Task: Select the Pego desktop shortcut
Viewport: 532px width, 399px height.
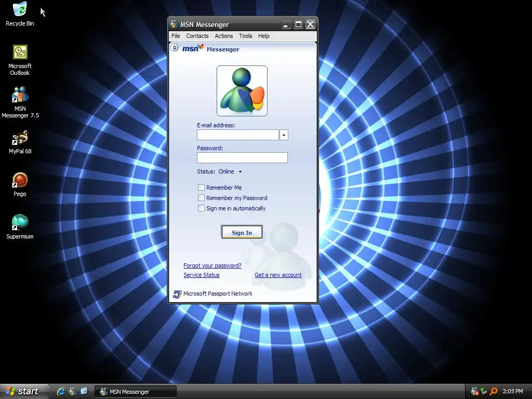Action: [x=20, y=184]
